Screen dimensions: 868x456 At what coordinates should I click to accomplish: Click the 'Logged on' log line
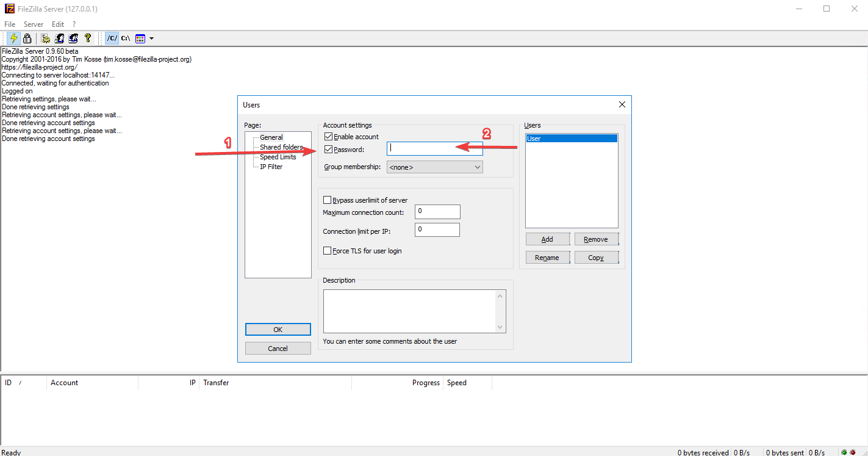tap(17, 91)
